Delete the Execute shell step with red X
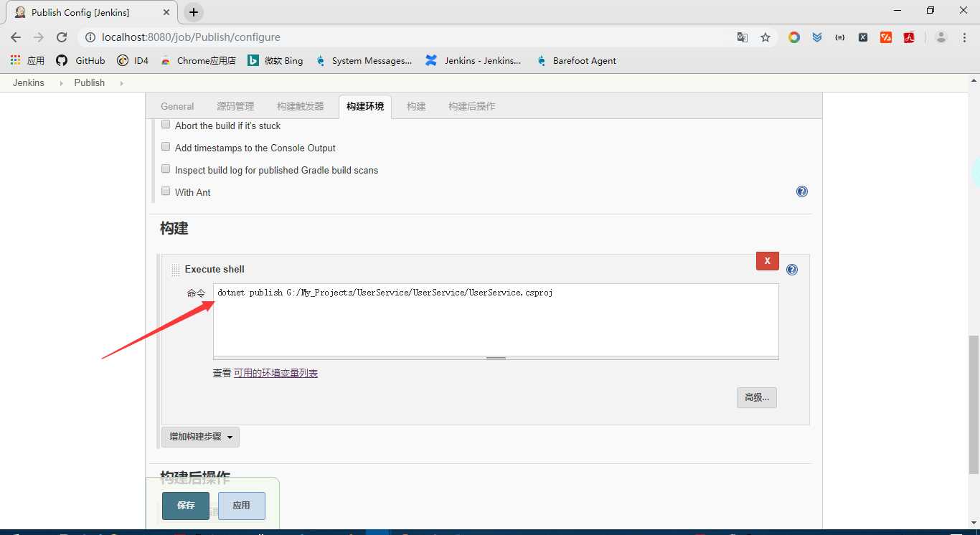The image size is (980, 535). click(x=768, y=261)
